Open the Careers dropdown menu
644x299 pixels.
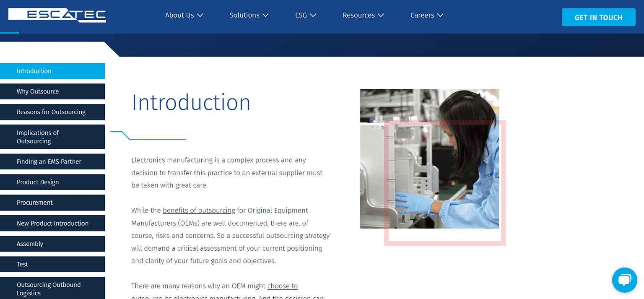(x=426, y=15)
